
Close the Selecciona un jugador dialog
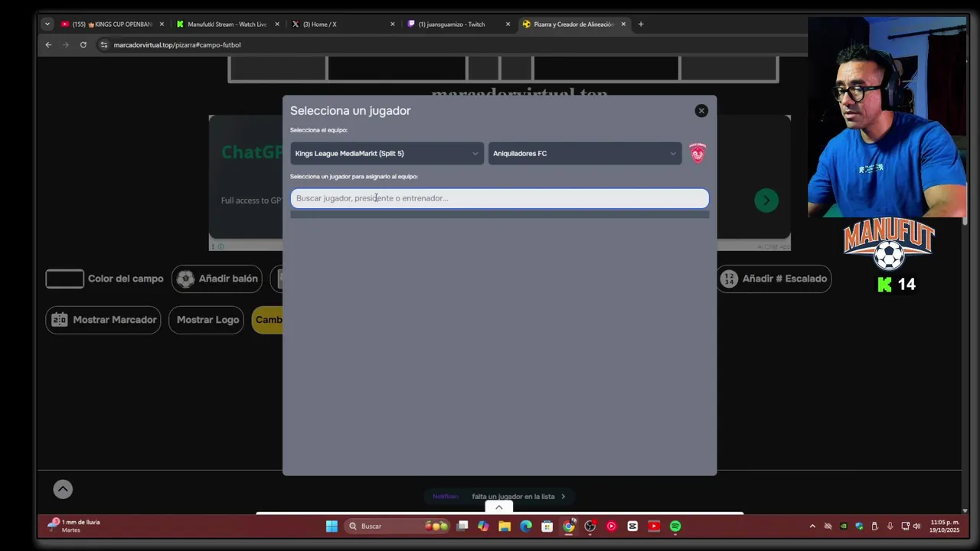click(x=701, y=111)
